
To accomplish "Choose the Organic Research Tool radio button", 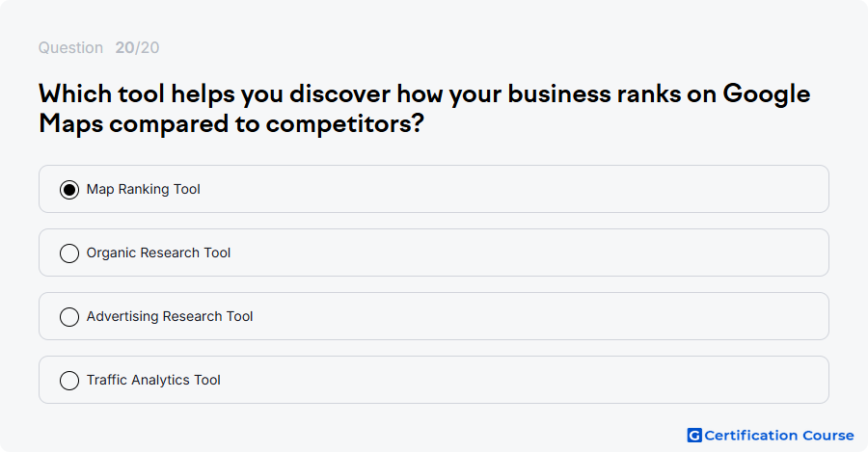I will point(69,253).
